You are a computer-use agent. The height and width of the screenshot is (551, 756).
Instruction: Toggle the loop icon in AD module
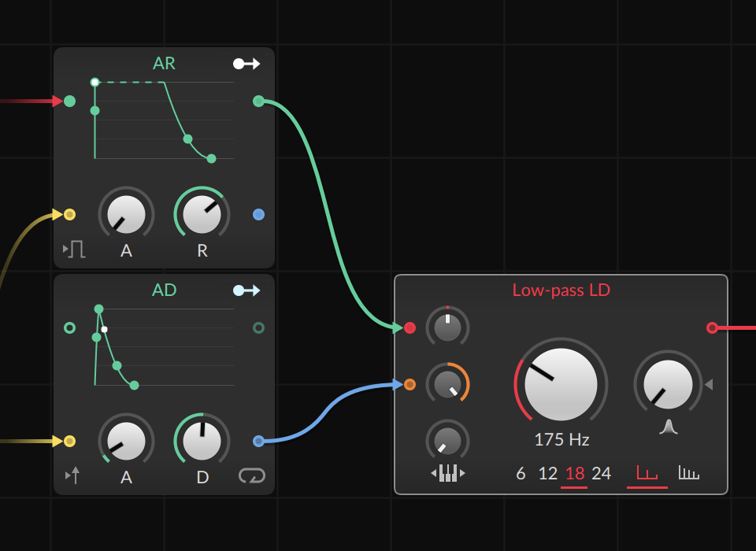(x=251, y=476)
